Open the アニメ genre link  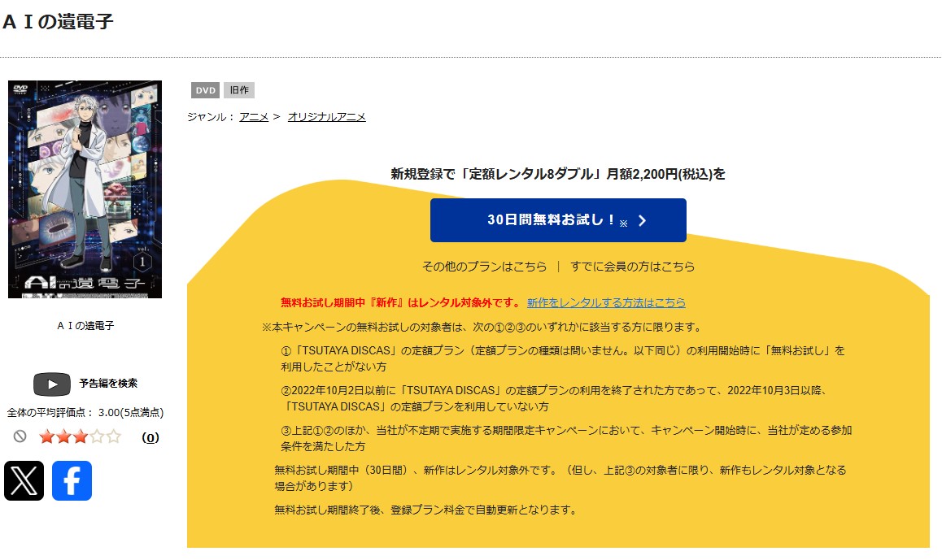coord(255,115)
